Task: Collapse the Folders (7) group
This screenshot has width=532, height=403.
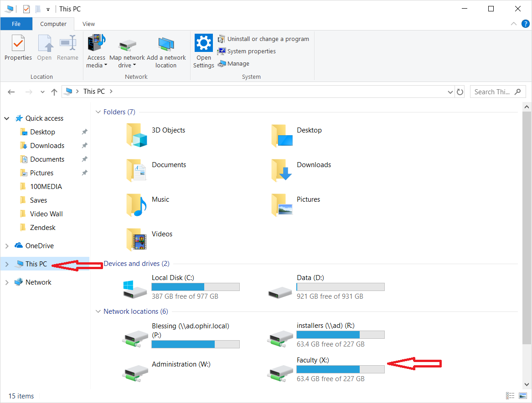Action: [x=98, y=112]
